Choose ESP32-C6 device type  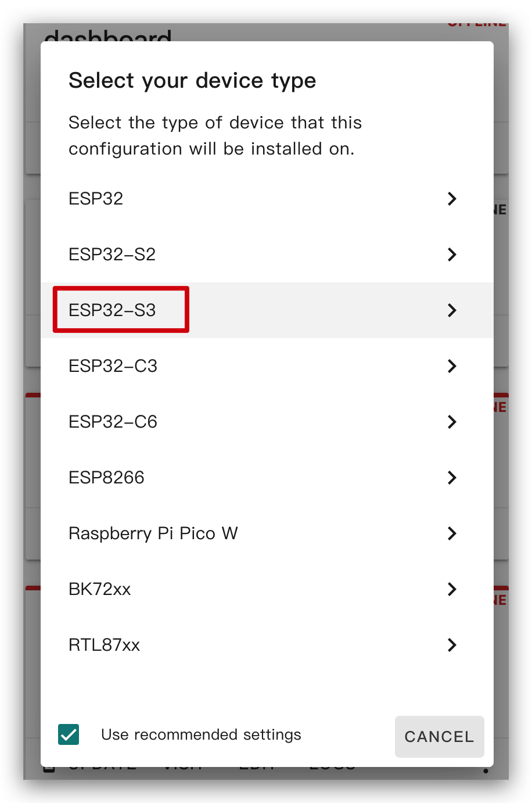click(267, 422)
